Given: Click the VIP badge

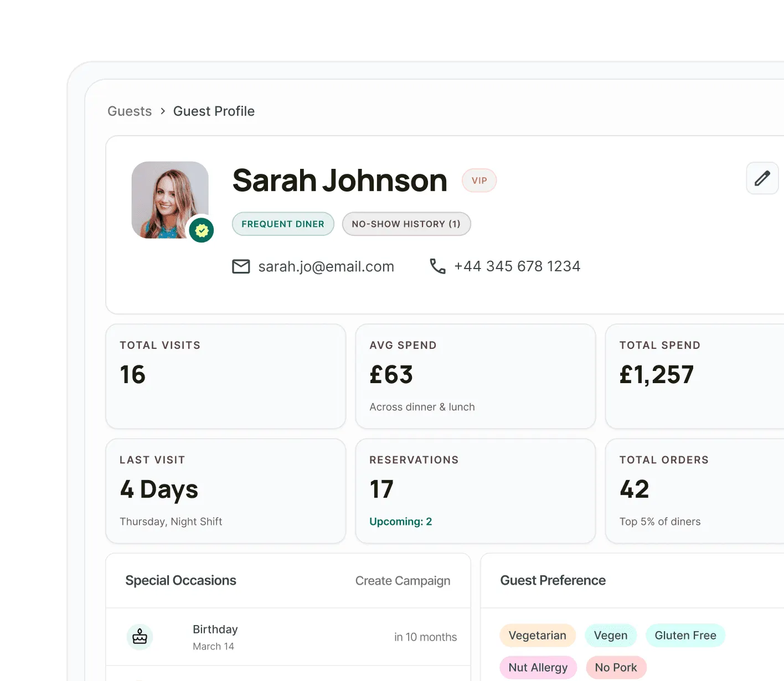Looking at the screenshot, I should (x=479, y=180).
